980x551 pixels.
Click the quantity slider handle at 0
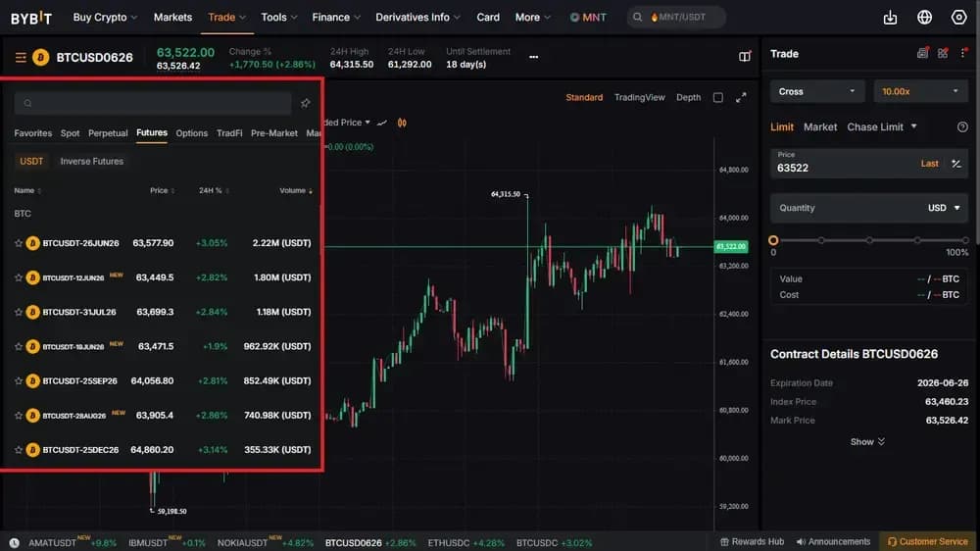tap(773, 240)
